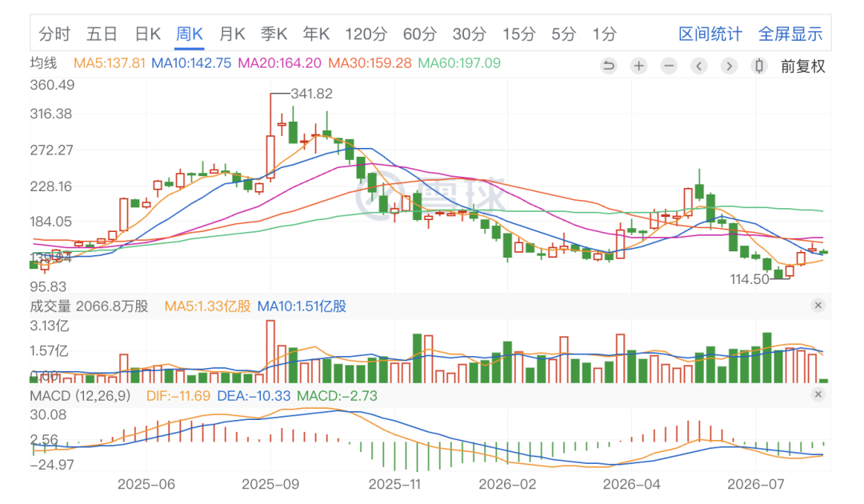864x504 pixels.
Task: Click volume MA5:1.33亿股 label
Action: (208, 306)
